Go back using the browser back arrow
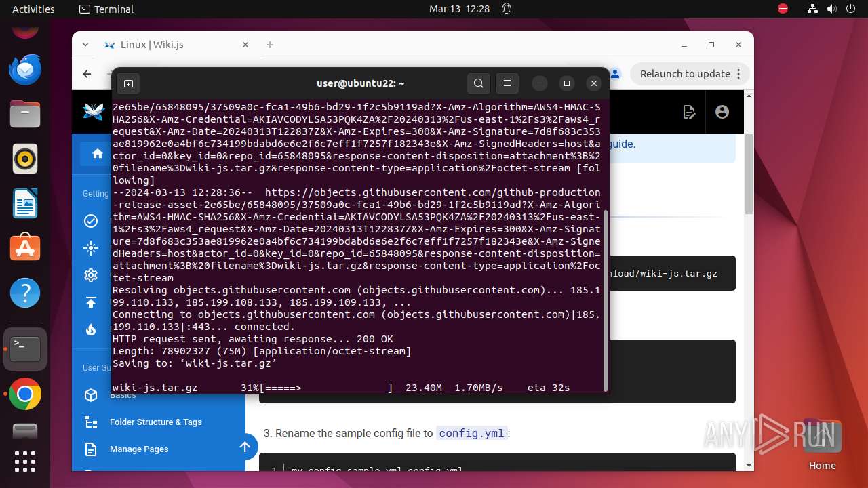Screen dimensions: 868x488 click(x=87, y=74)
